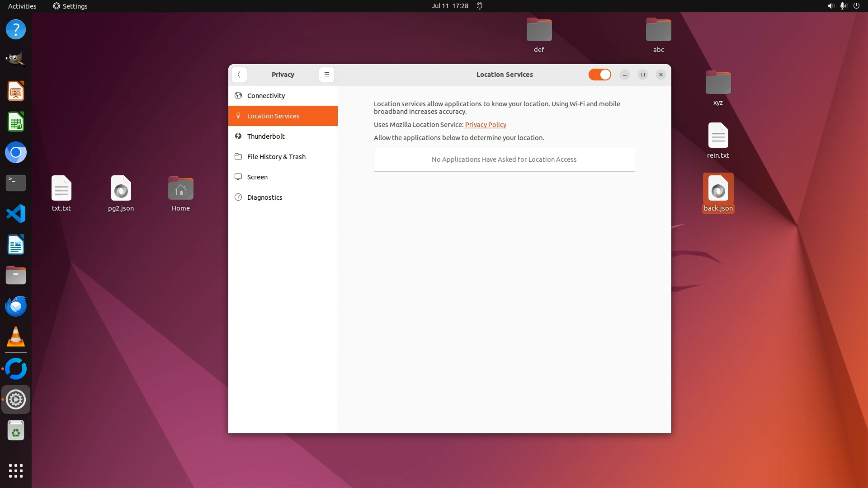Launch VLC media player from dock
This screenshot has height=488, width=868.
pyautogui.click(x=16, y=337)
